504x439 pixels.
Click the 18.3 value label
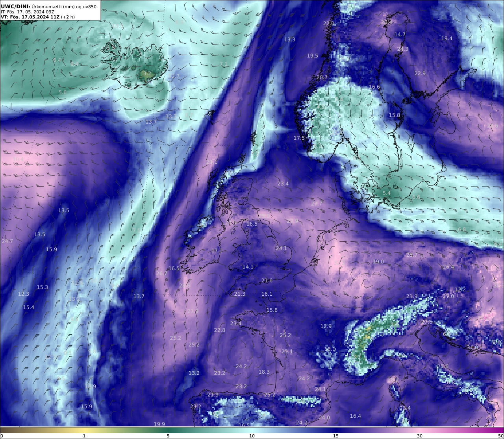tap(264, 372)
